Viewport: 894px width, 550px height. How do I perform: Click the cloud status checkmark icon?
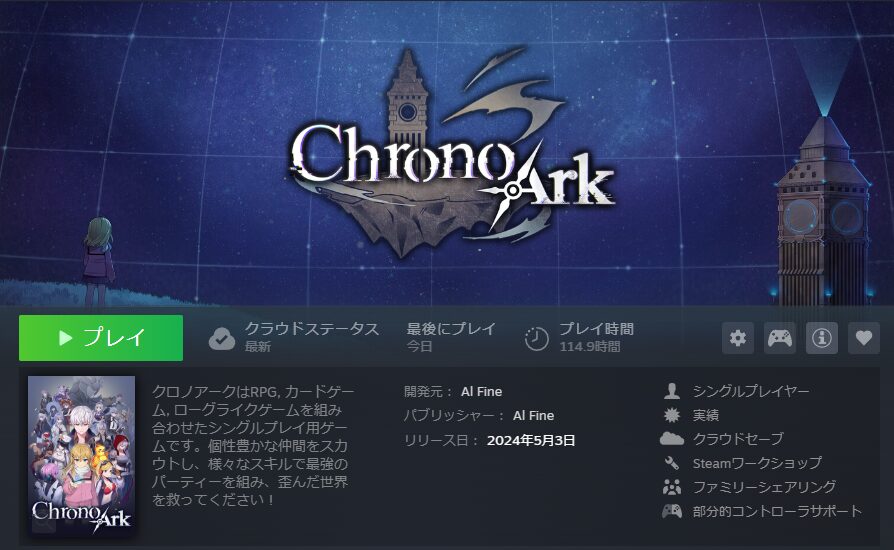click(x=222, y=339)
